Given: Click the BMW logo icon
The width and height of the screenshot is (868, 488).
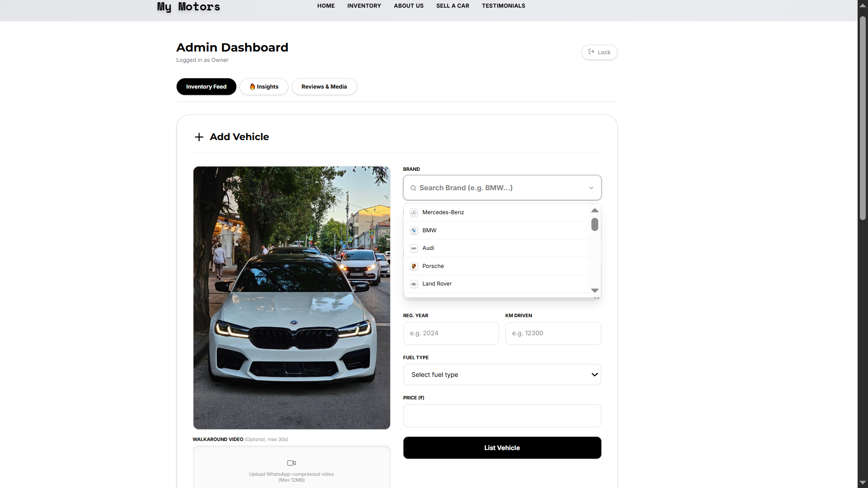Looking at the screenshot, I should click(414, 230).
